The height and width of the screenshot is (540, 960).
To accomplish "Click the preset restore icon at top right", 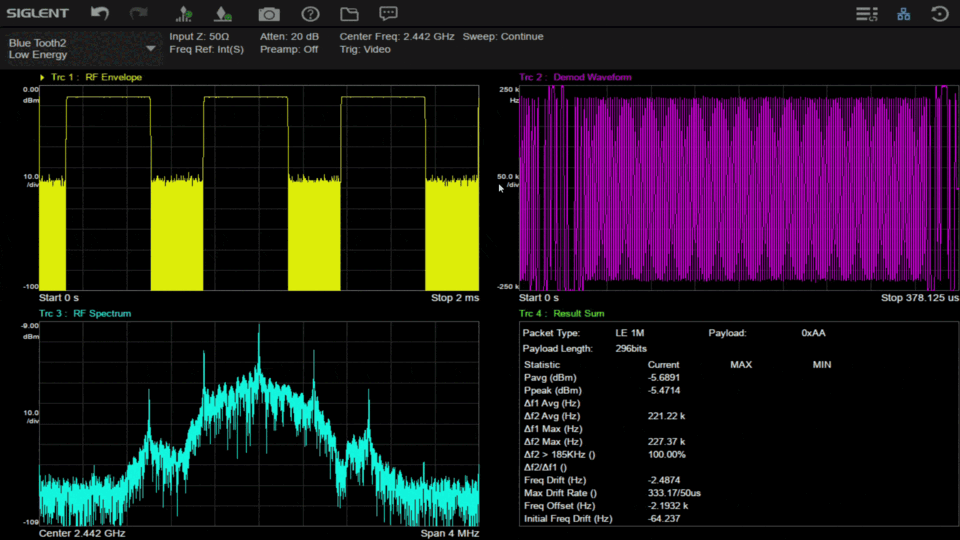I will coord(939,14).
